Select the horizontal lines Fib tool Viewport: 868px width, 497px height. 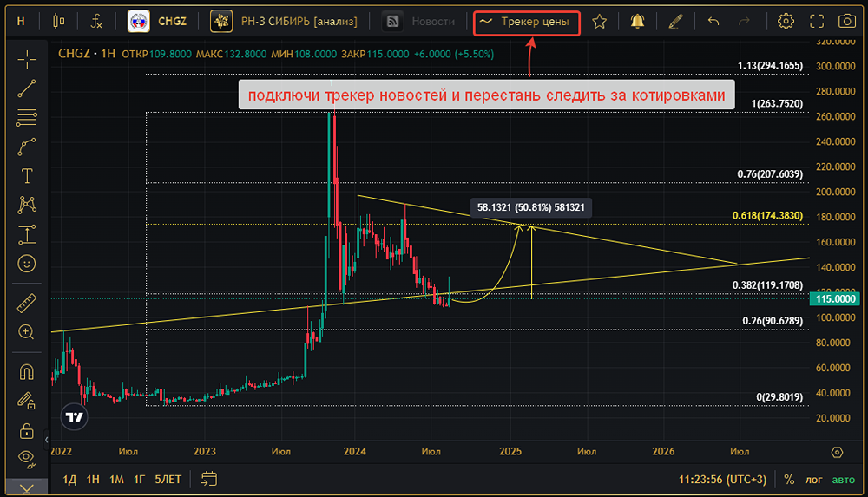click(27, 117)
